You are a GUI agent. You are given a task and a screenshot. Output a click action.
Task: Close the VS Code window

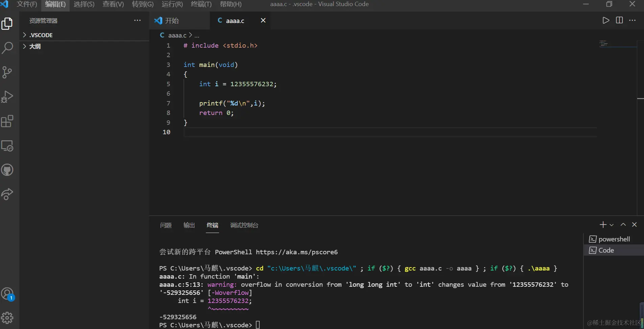(x=633, y=4)
